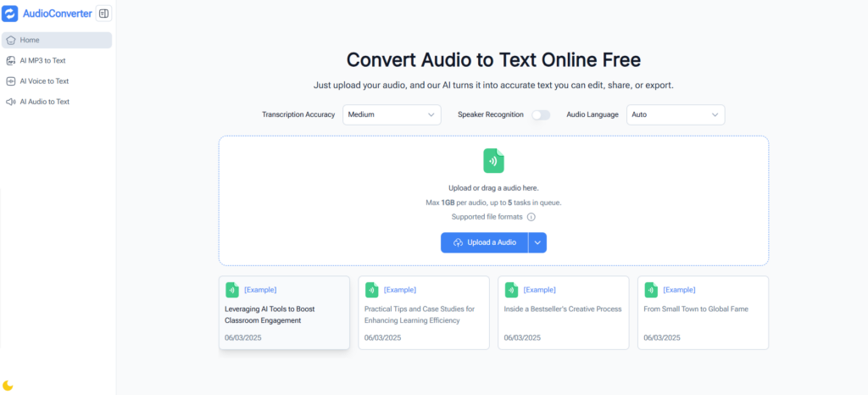Click the Upload a Audio button

[484, 243]
